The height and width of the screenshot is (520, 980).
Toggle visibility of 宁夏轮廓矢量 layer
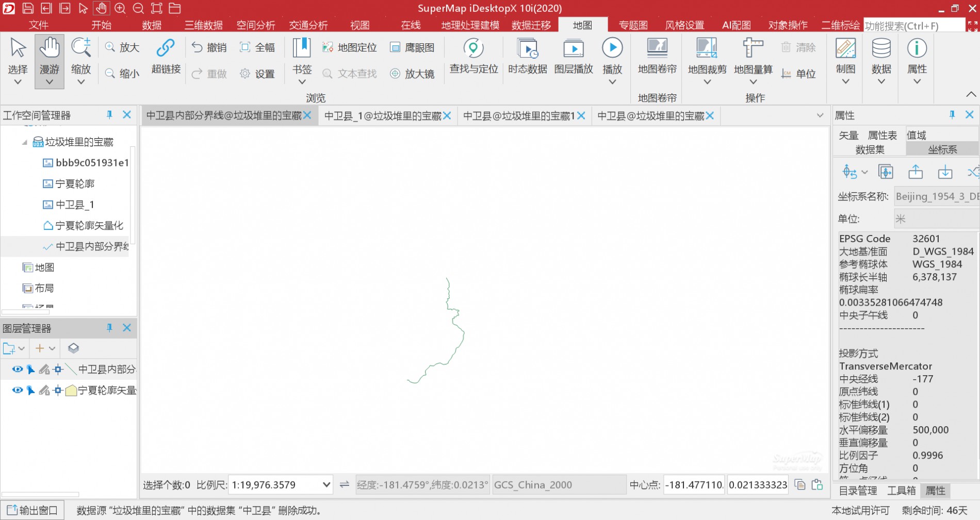[x=18, y=390]
